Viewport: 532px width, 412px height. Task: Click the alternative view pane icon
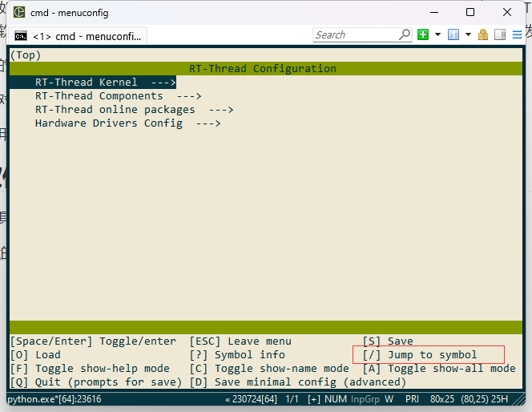tap(500, 34)
